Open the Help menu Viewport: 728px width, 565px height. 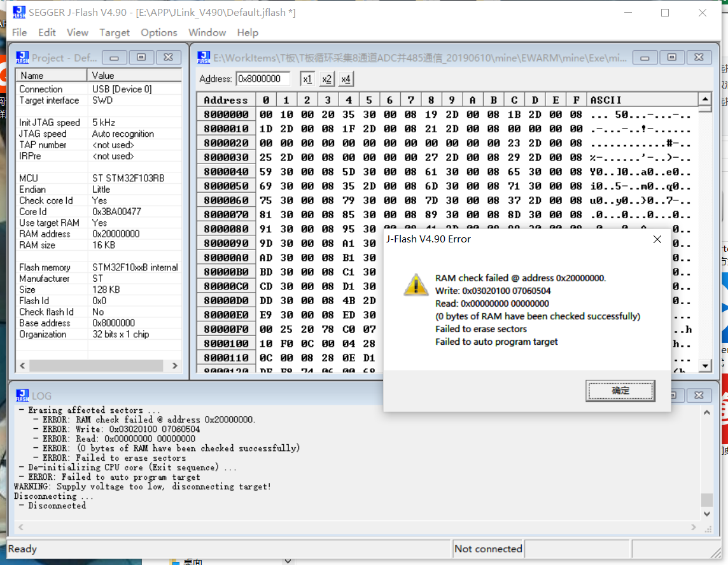(x=248, y=32)
